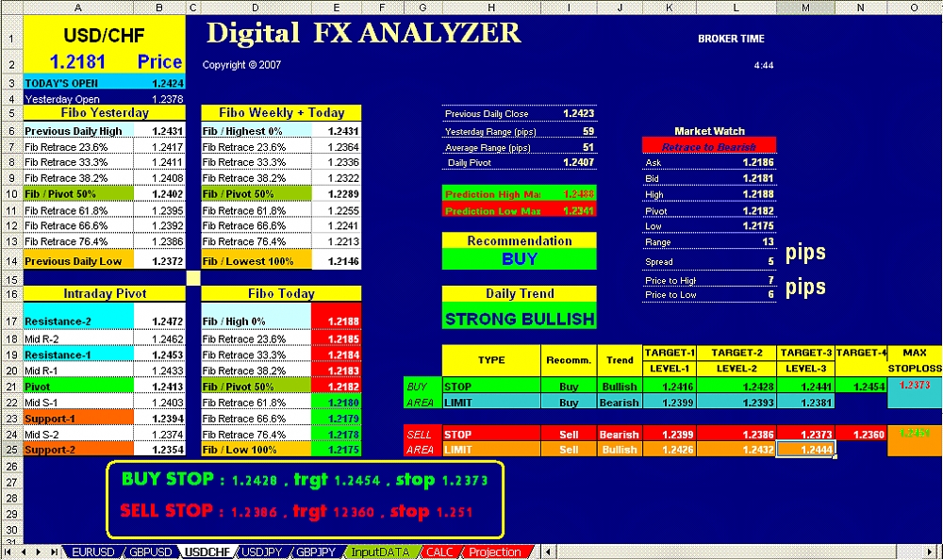Select column D header
This screenshot has height=560, width=943.
pos(256,8)
